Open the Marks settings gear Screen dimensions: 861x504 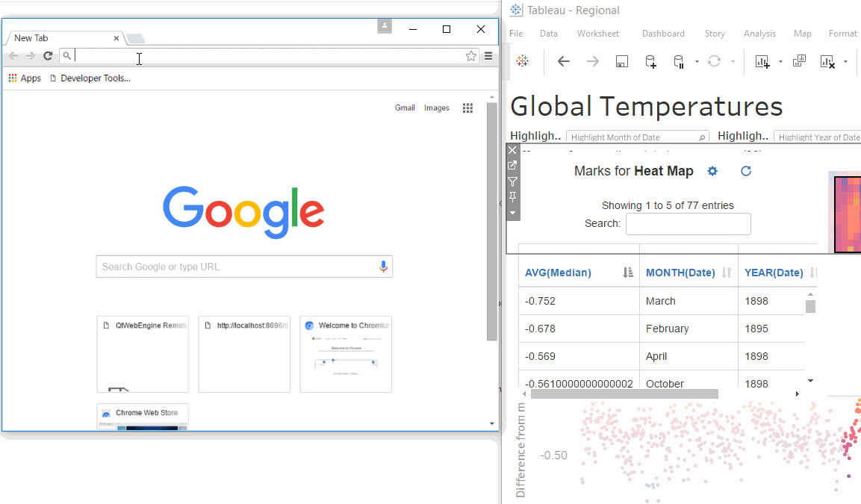[x=712, y=171]
